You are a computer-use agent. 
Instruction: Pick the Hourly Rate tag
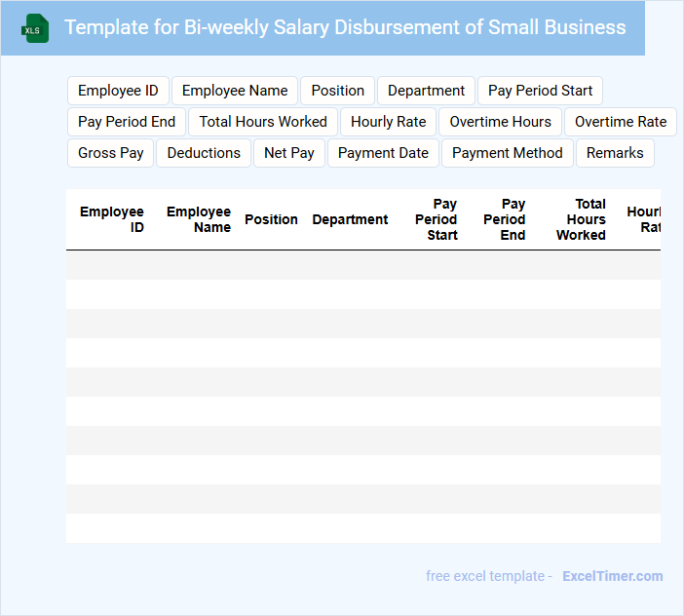[x=388, y=122]
